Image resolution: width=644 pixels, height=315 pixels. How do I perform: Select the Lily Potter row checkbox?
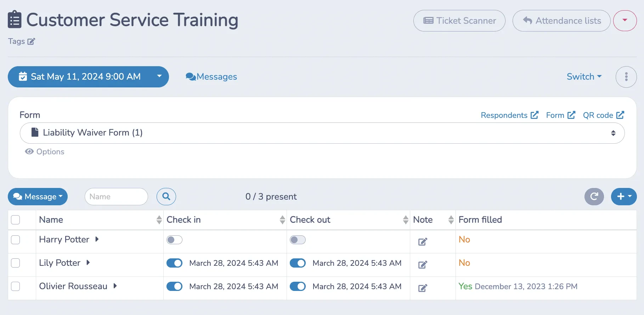tap(16, 263)
